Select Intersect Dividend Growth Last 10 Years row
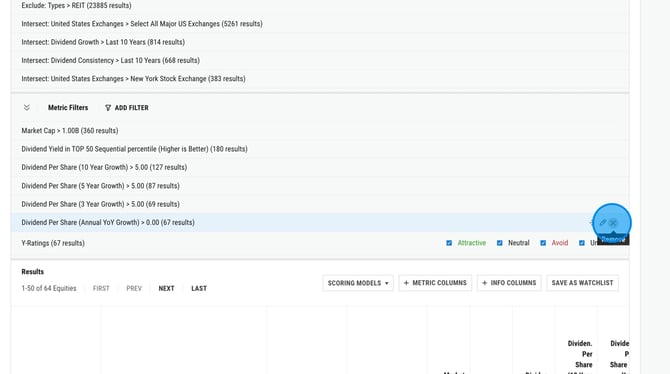Image resolution: width=670 pixels, height=374 pixels. pyautogui.click(x=320, y=42)
